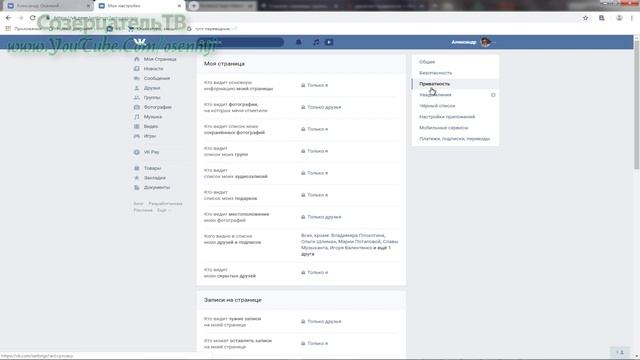640x360 pixels.
Task: Click the Реклама footer link
Action: tap(142, 210)
